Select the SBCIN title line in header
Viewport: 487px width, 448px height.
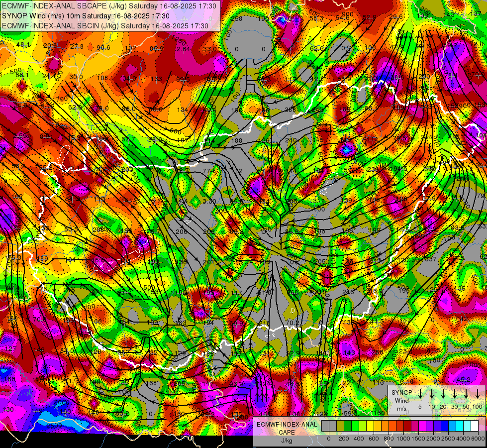click(x=105, y=26)
